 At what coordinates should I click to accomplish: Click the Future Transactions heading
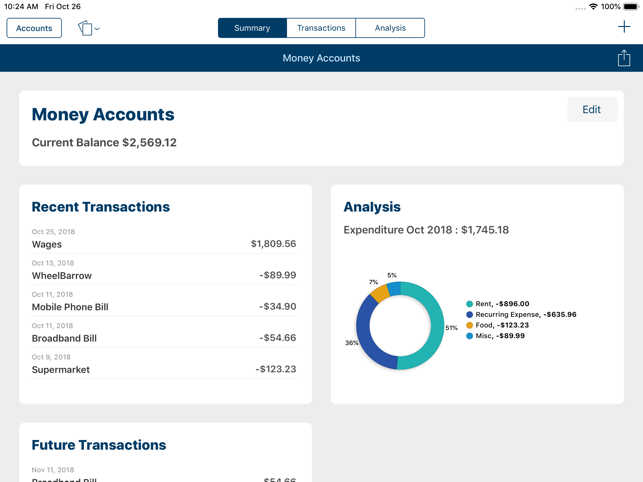(x=99, y=445)
